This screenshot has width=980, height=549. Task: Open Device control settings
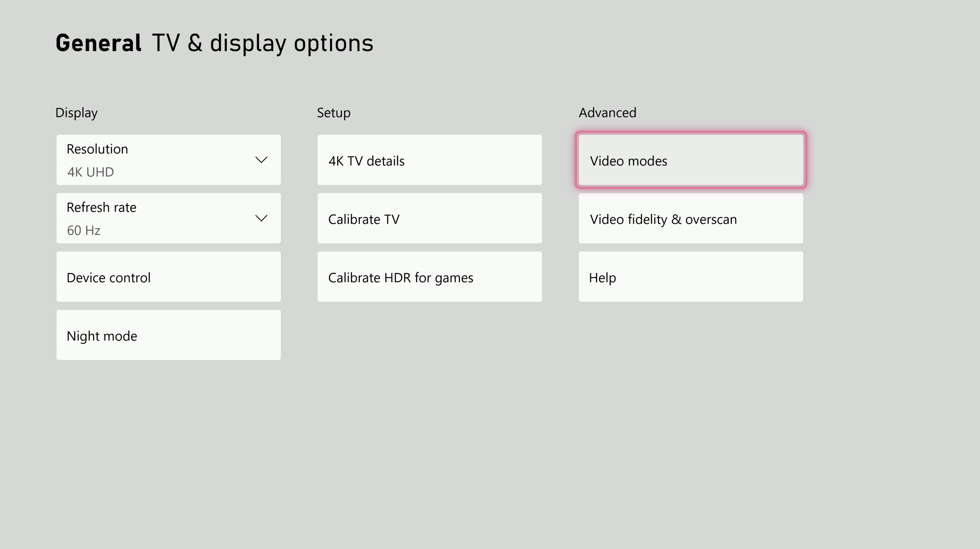pos(168,277)
